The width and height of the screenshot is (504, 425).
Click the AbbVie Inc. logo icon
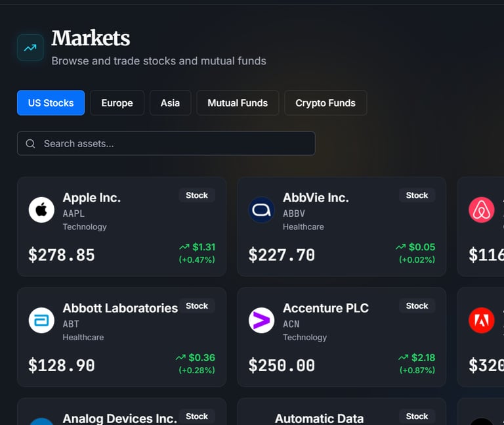pos(261,210)
